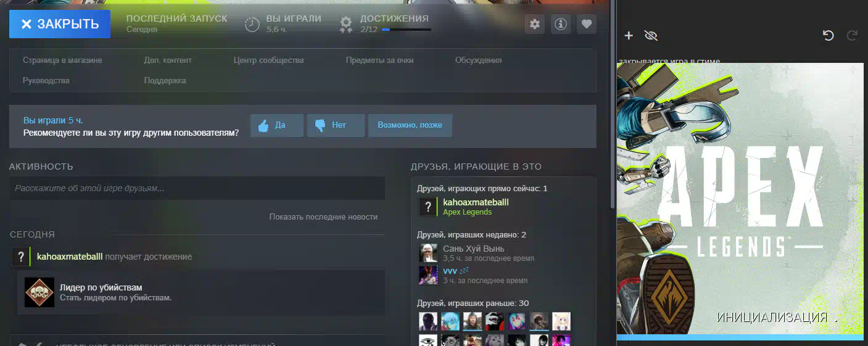
Task: Click the redo arrow icon
Action: coord(852,36)
